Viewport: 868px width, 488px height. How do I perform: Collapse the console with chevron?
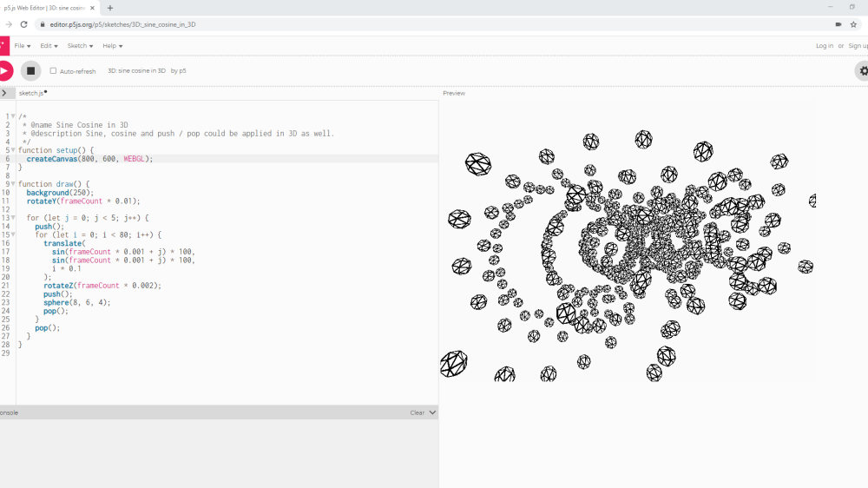coord(432,412)
